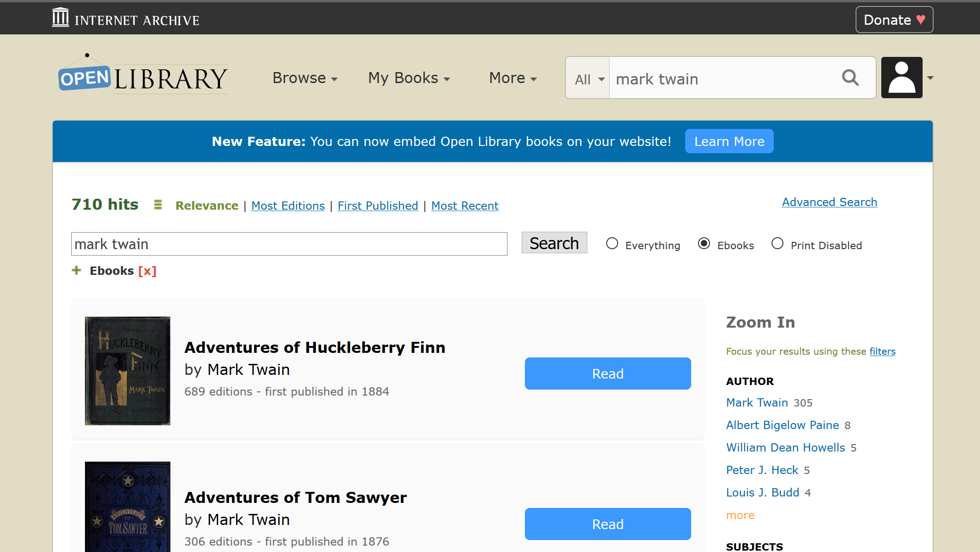Open the More menu

pyautogui.click(x=512, y=78)
